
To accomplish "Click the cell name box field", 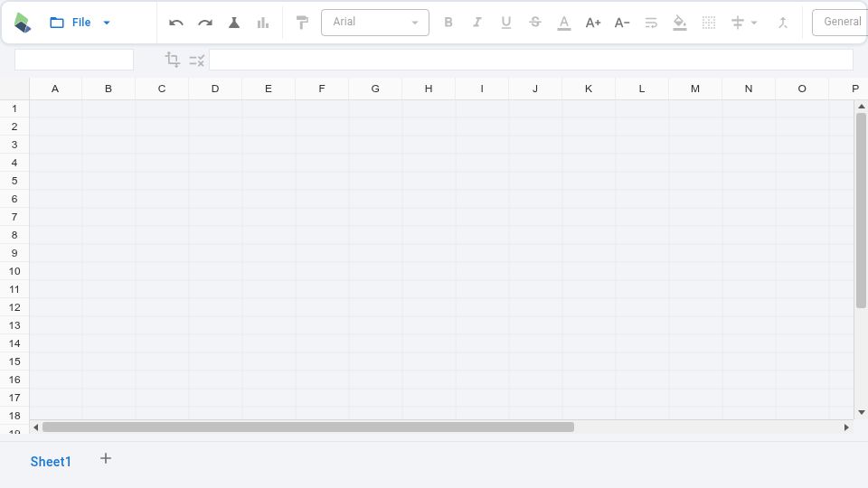I will click(x=74, y=60).
